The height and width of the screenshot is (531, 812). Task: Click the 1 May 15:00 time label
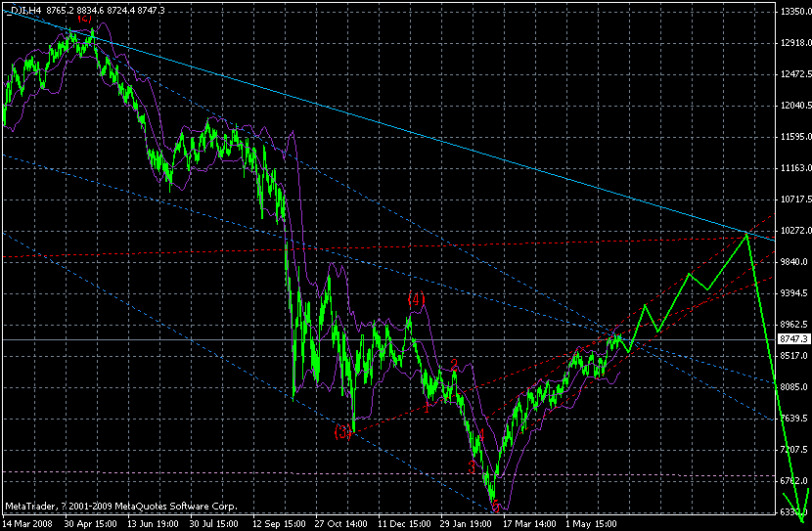pos(591,524)
